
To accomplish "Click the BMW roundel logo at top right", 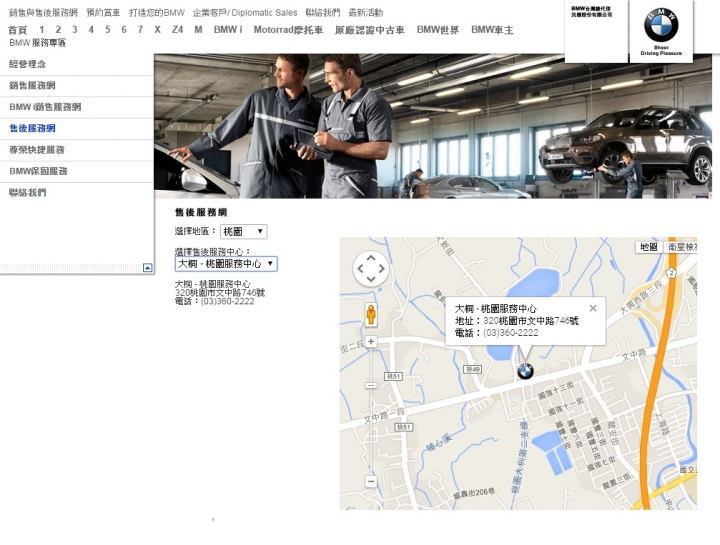I will (x=661, y=24).
